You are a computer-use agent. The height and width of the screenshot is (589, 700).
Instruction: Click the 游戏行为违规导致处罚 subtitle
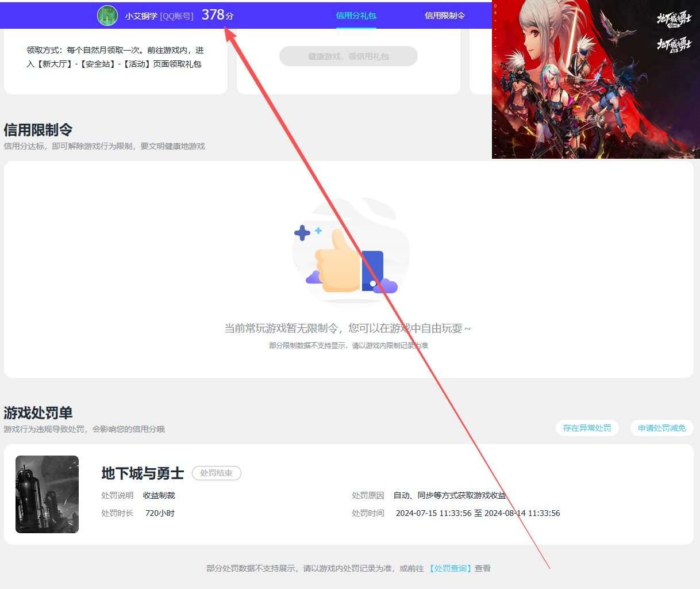click(x=84, y=429)
